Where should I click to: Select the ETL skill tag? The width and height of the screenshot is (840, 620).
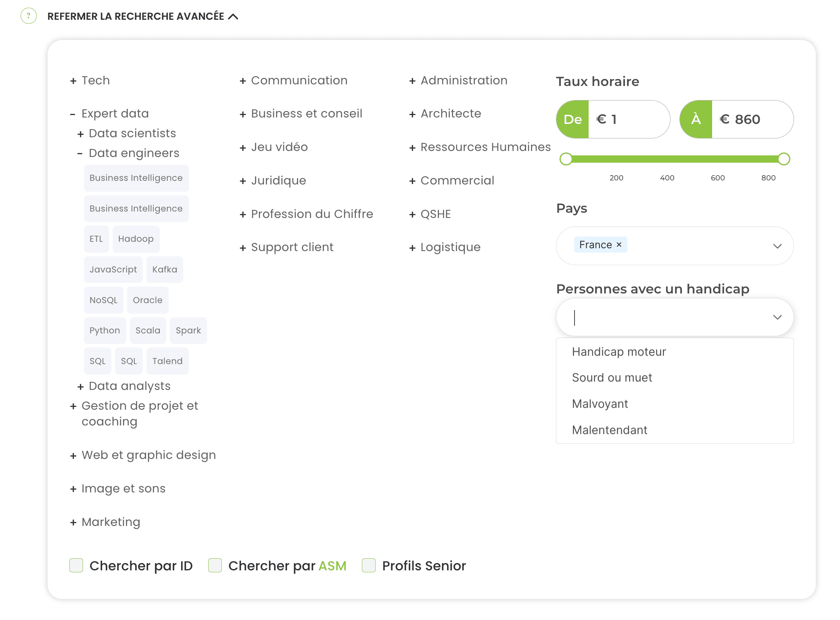[x=96, y=239]
